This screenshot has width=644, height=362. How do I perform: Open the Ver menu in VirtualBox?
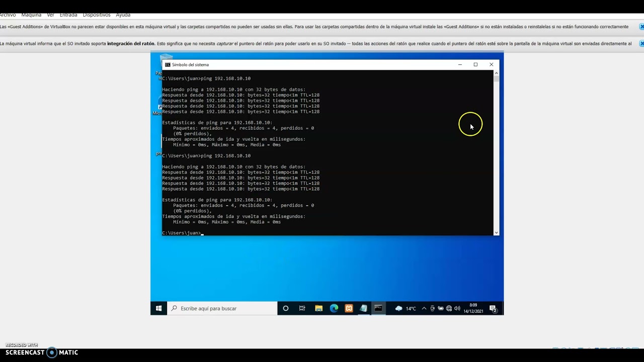tap(50, 15)
